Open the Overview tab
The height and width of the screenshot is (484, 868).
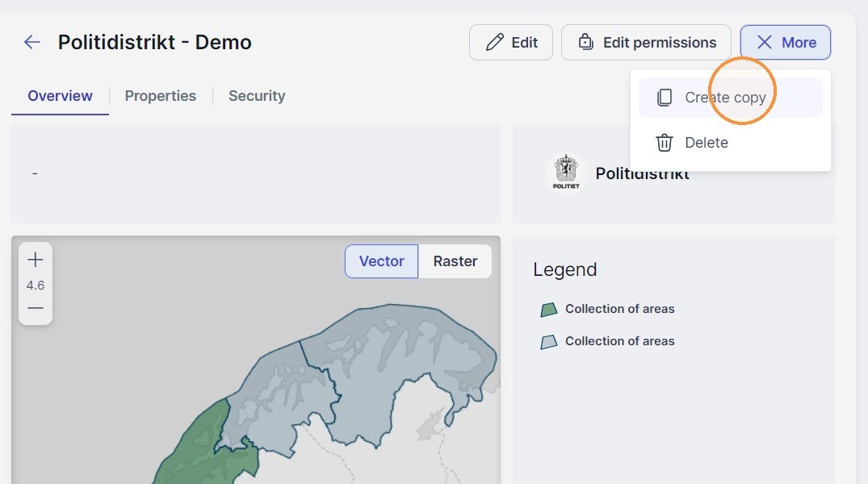point(60,96)
